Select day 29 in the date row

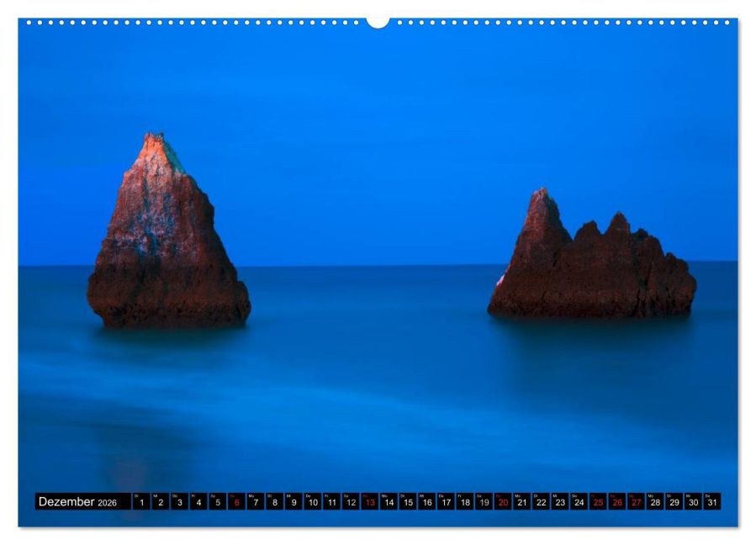pyautogui.click(x=674, y=501)
